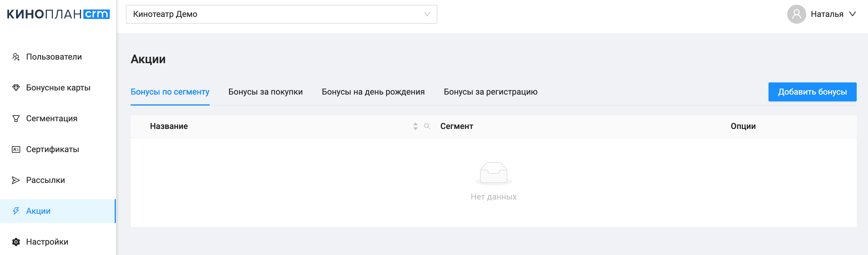The width and height of the screenshot is (868, 255).
Task: Switch to Бонусы по сегменту tab
Action: (x=170, y=92)
